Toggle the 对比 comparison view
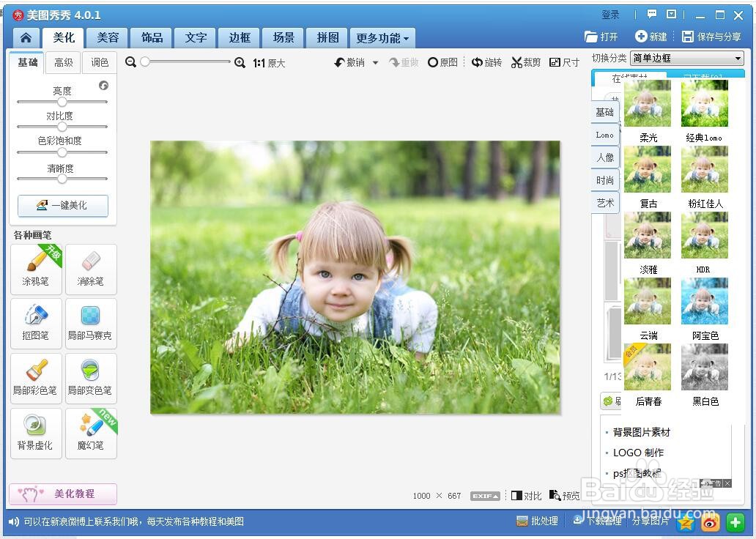Screen dimensions: 756x539 [x=526, y=496]
